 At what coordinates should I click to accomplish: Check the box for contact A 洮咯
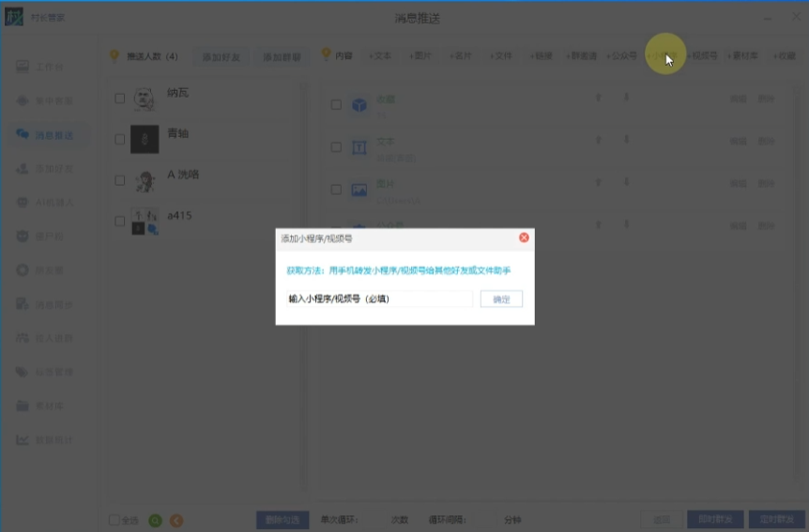[120, 180]
